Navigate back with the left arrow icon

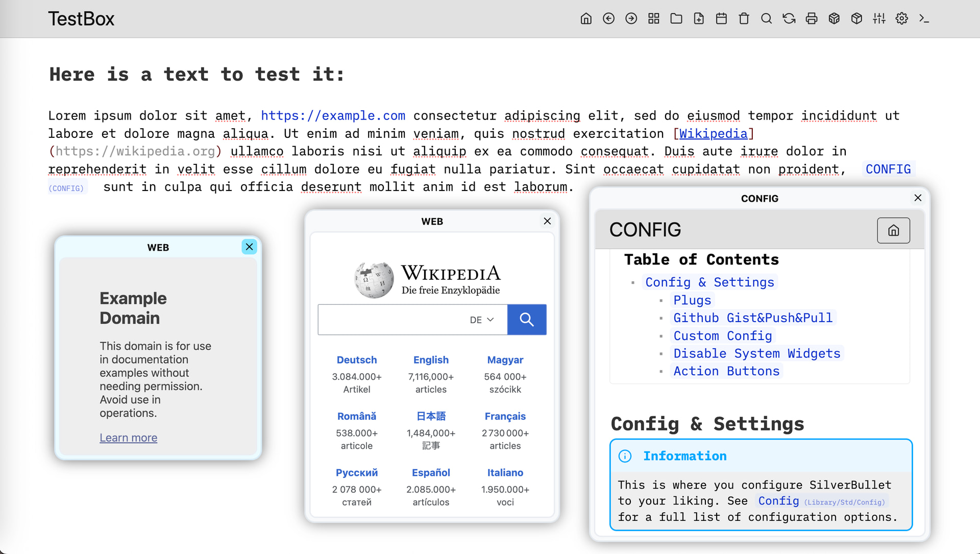[x=608, y=19]
